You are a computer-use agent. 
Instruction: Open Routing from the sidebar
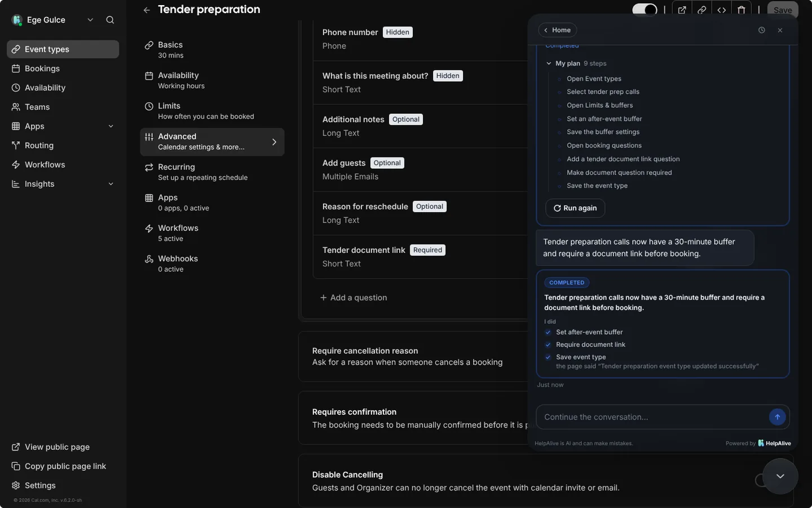click(x=63, y=145)
